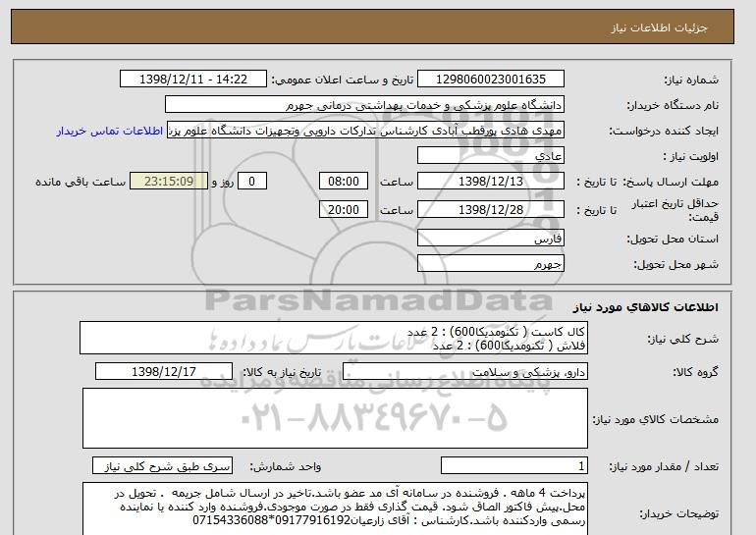Click the ایجاد کننده درخواست label
This screenshot has height=535, width=756.
[664, 132]
